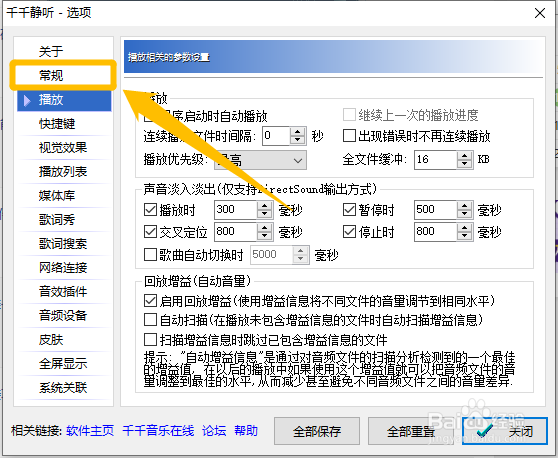Visit the 论坛 link
The width and height of the screenshot is (558, 458).
point(214,431)
